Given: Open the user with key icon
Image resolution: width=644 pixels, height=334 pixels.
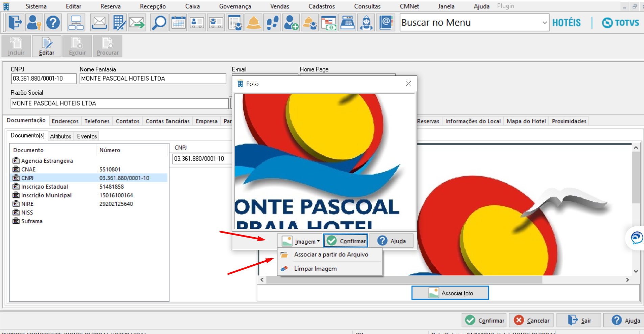Looking at the screenshot, I should tap(34, 23).
